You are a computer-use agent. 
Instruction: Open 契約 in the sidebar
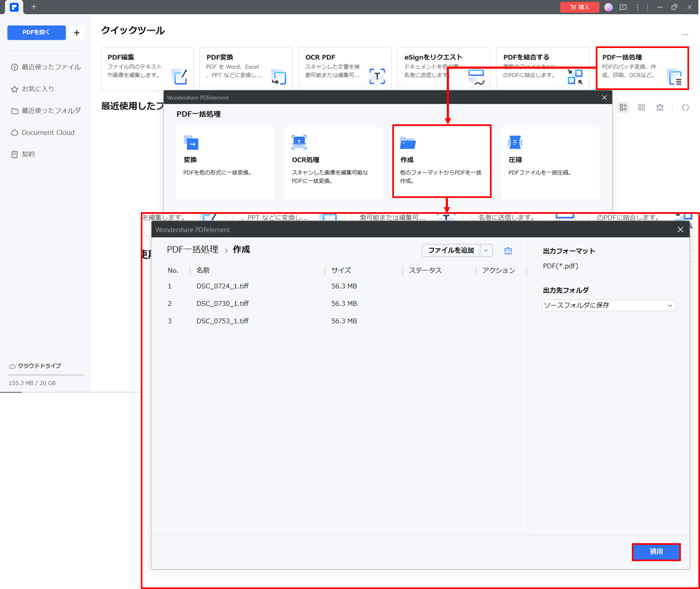[23, 154]
